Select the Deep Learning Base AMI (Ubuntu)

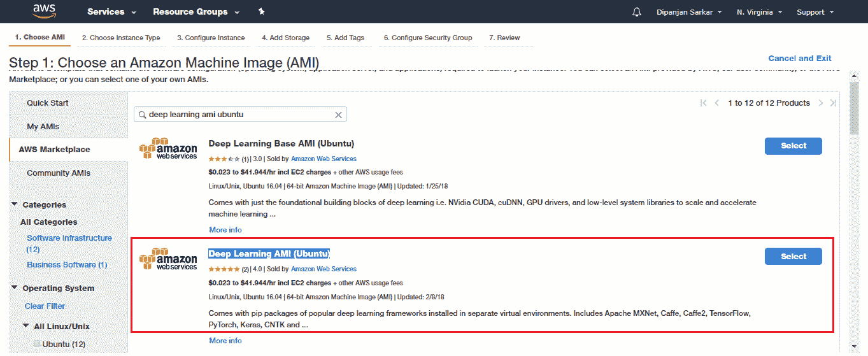[793, 146]
